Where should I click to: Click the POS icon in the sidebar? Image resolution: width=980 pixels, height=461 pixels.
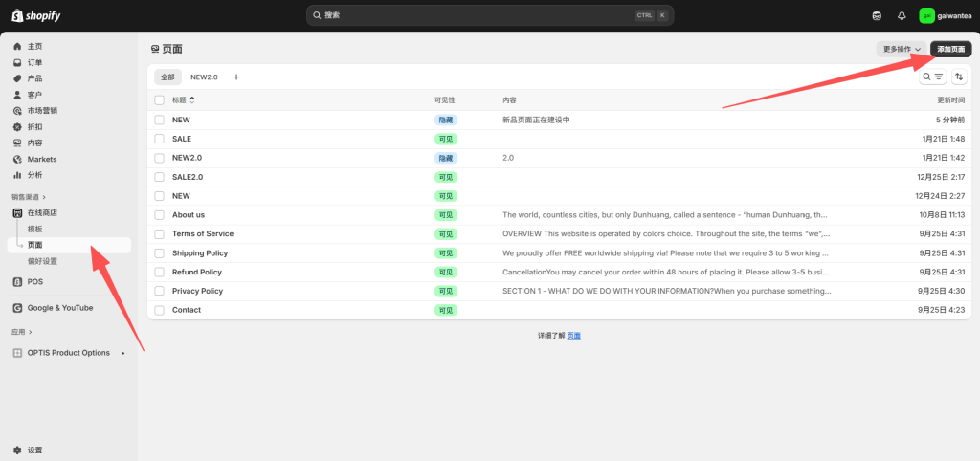pyautogui.click(x=17, y=282)
